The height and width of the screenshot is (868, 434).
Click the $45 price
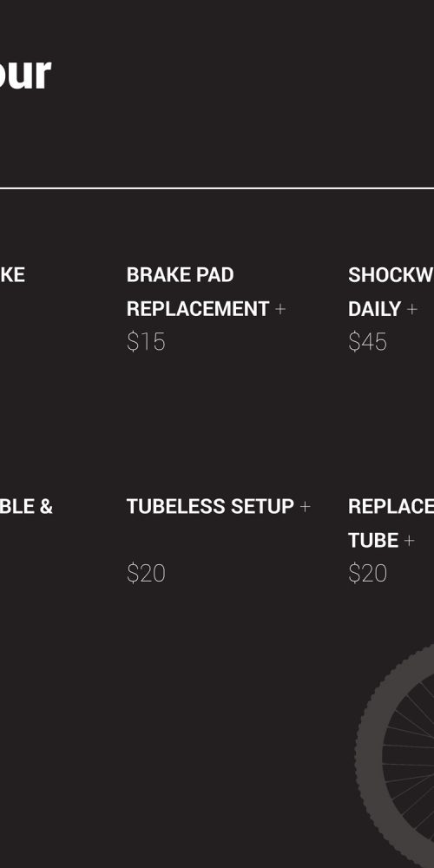coord(367,342)
